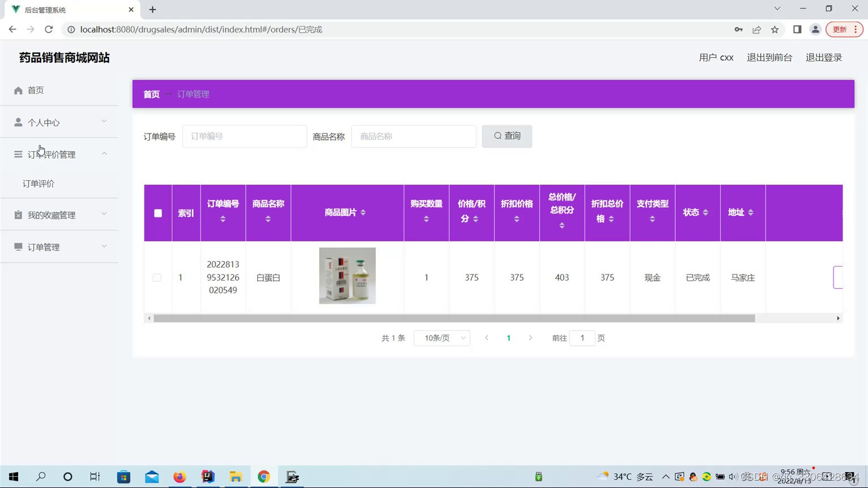Screen dimensions: 868x488
Task: Click the home icon beside 首页 in sidebar
Action: (18, 90)
